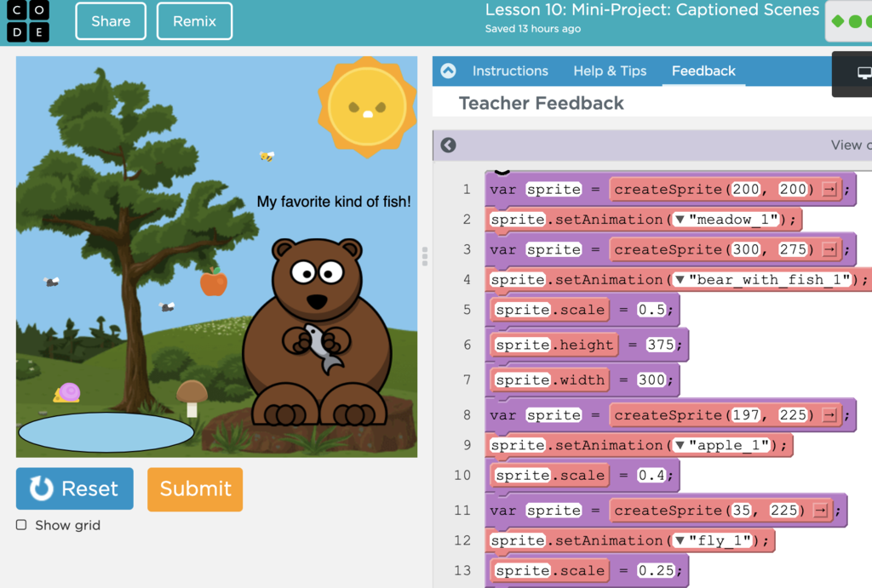872x588 pixels.
Task: Click the 300 value for sprite.width
Action: (651, 380)
